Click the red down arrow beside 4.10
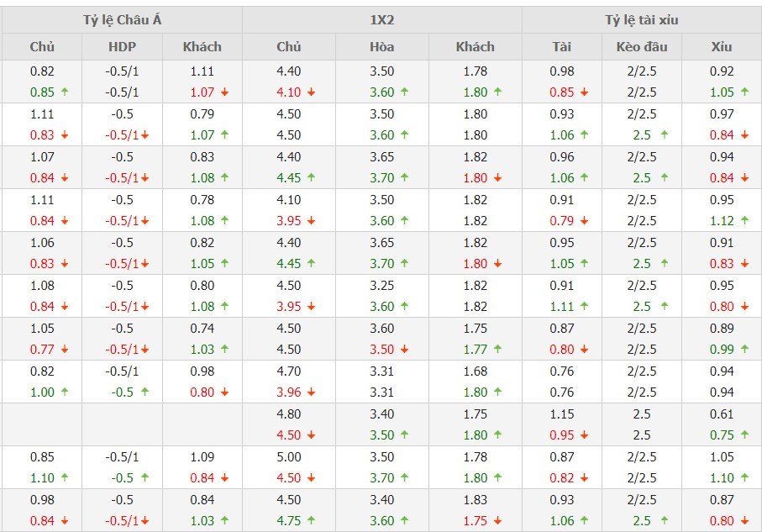 pos(312,92)
